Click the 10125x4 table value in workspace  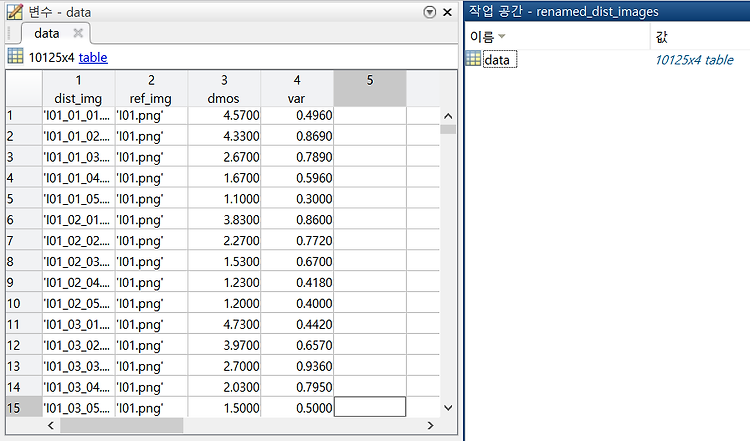pos(694,60)
